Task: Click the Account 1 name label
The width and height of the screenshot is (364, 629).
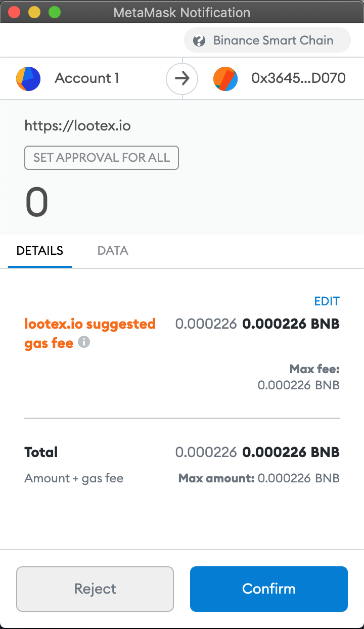Action: coord(87,78)
